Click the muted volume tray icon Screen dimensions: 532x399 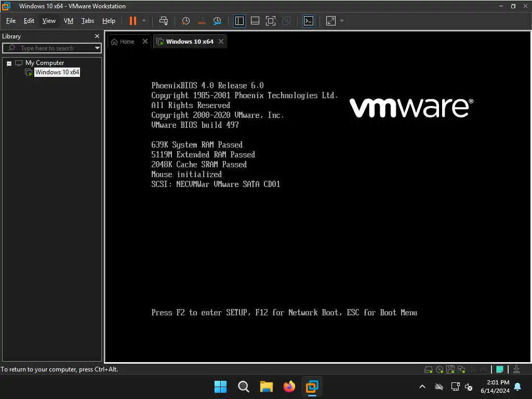[469, 387]
